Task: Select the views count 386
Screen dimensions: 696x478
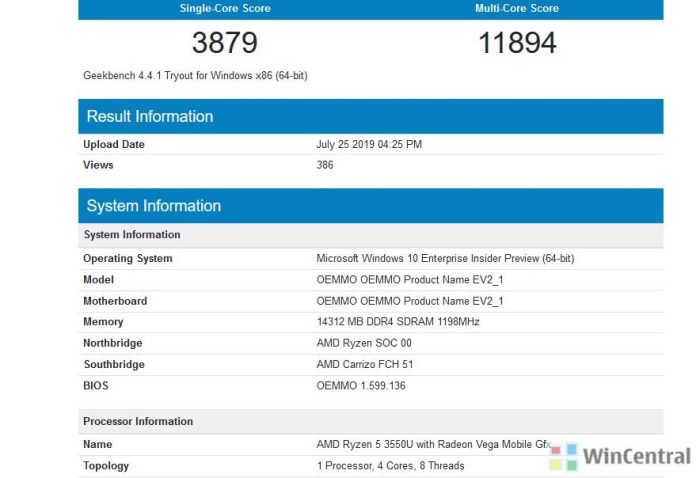Action: click(325, 165)
